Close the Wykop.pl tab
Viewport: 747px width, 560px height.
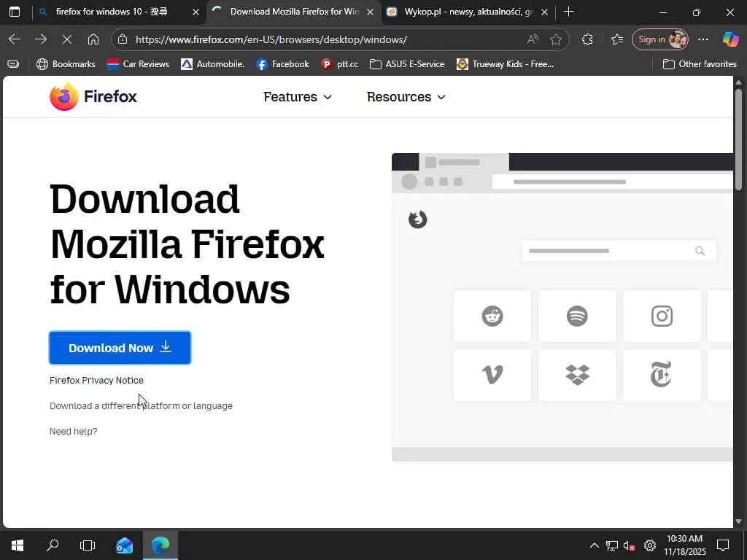click(544, 12)
